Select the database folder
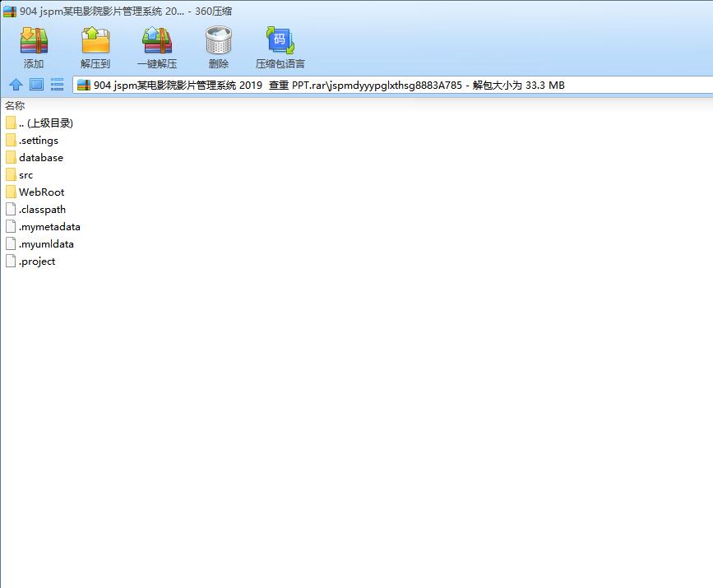This screenshot has width=713, height=588. click(x=35, y=157)
